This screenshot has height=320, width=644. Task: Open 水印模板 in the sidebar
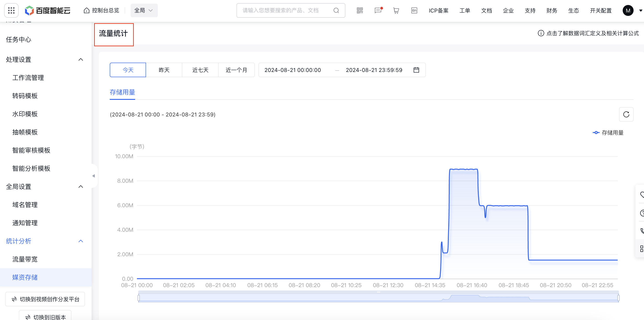[25, 114]
